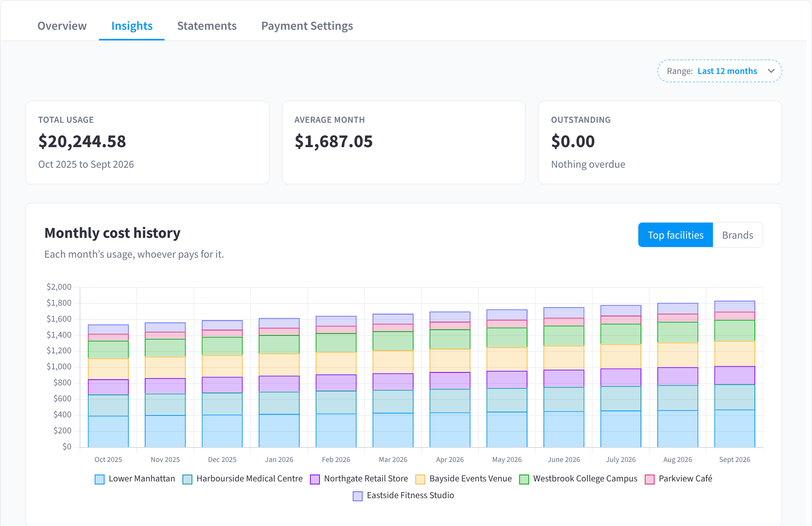Screen dimensions: 812x526
Task: Switch chart to Brands view
Action: click(x=737, y=235)
